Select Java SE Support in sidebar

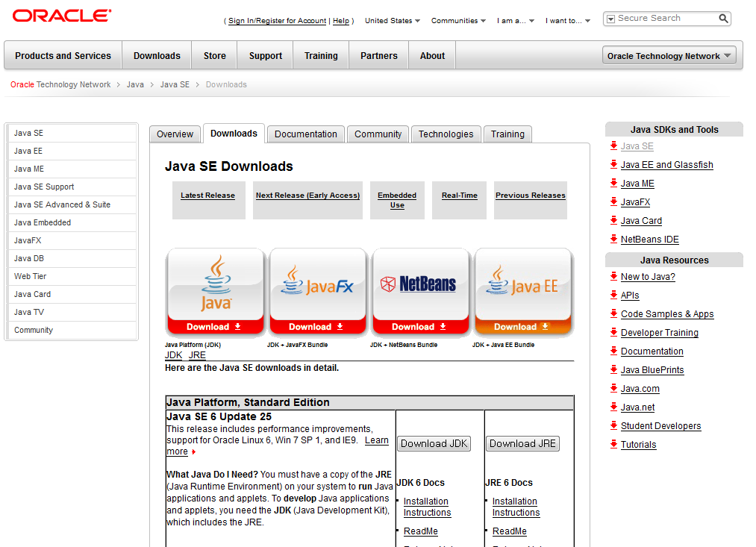[72, 187]
